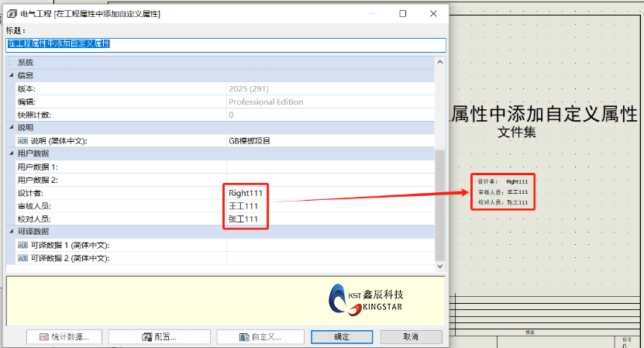This screenshot has width=644, height=348.
Task: Click the 自定义 button
Action: pos(260,337)
